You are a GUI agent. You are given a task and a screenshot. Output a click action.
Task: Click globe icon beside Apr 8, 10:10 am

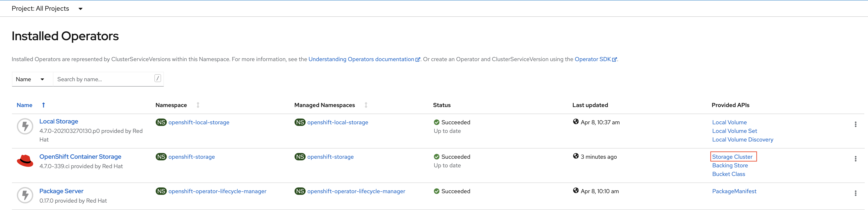tap(576, 191)
